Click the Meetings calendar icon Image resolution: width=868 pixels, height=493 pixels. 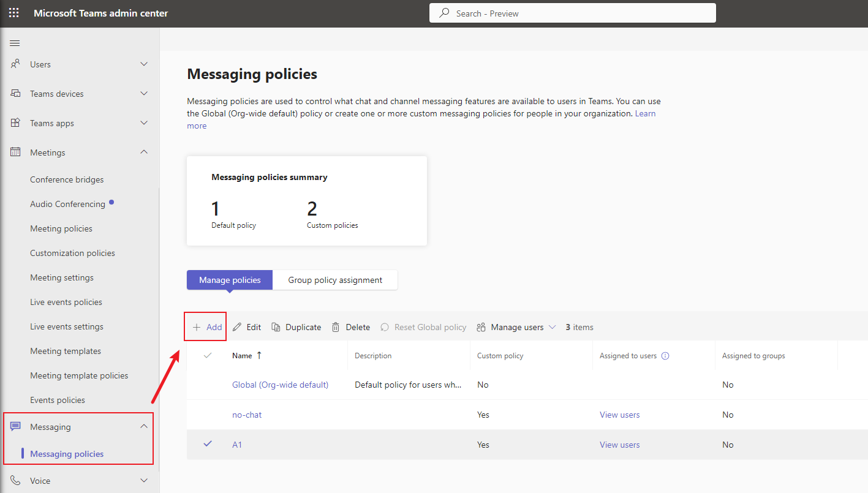[x=15, y=152]
